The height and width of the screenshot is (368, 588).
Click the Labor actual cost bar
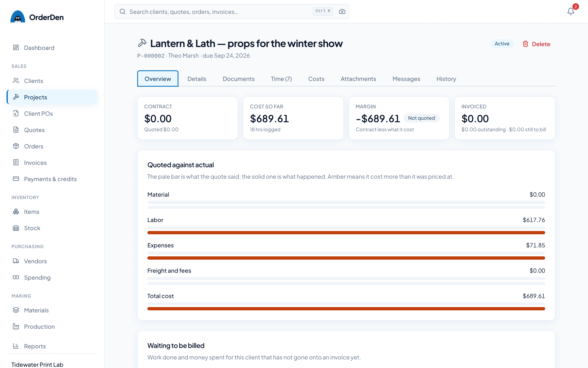coord(346,233)
